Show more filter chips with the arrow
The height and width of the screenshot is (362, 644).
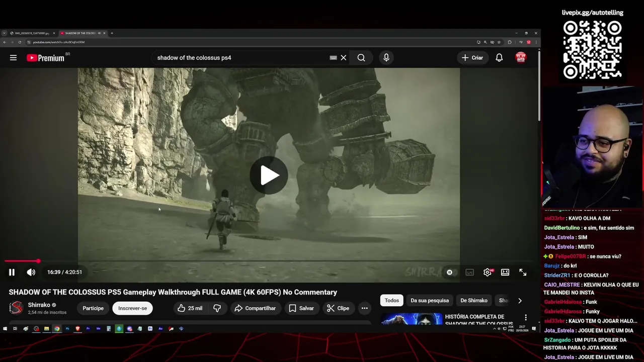[520, 301]
